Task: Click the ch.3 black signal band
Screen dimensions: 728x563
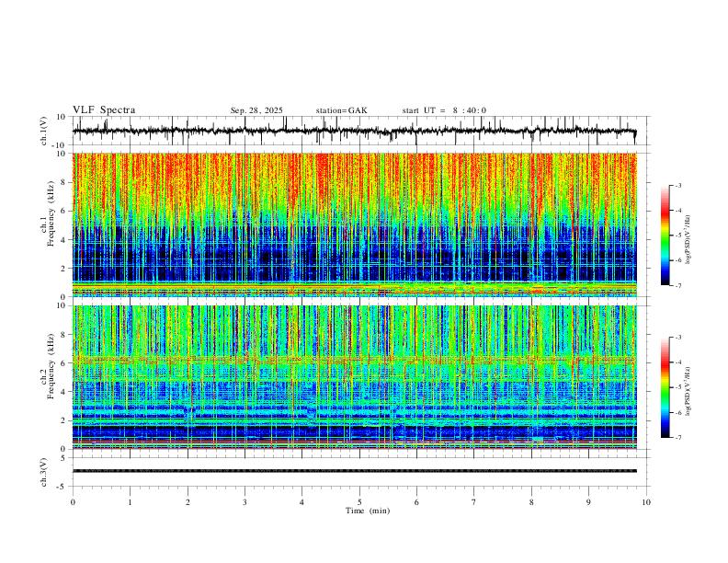Action: pyautogui.click(x=354, y=471)
